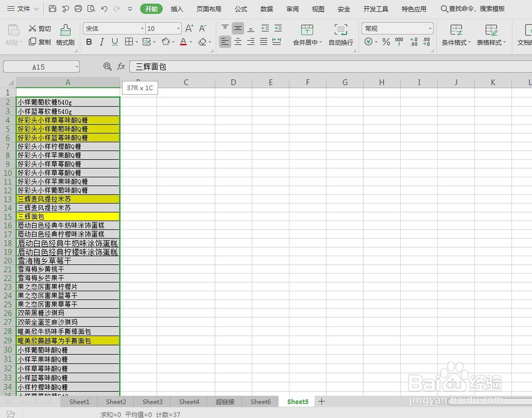Click the eraser clear format icon
Screen dimensions: 532x418
pyautogui.click(x=202, y=42)
